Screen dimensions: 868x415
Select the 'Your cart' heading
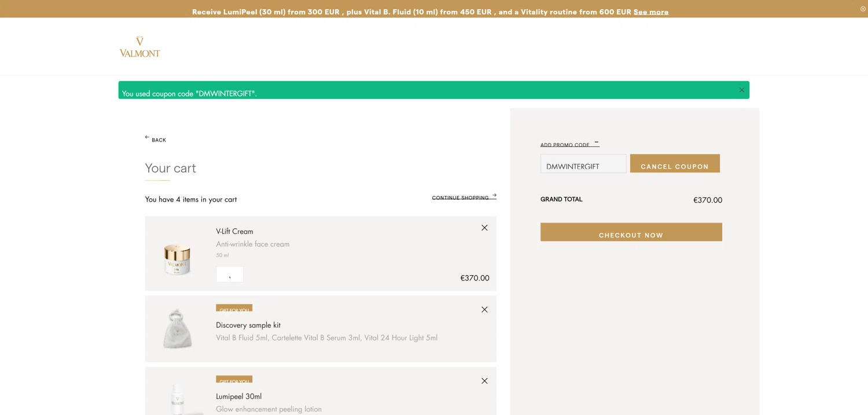click(171, 168)
